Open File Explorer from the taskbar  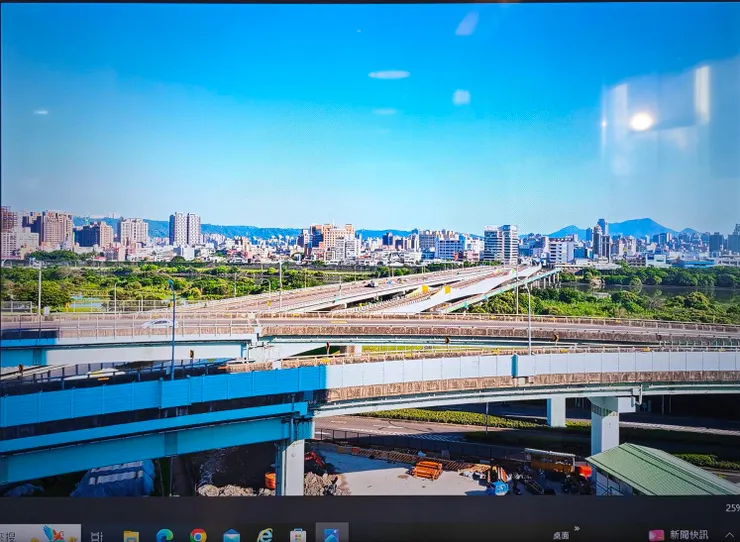(x=131, y=536)
